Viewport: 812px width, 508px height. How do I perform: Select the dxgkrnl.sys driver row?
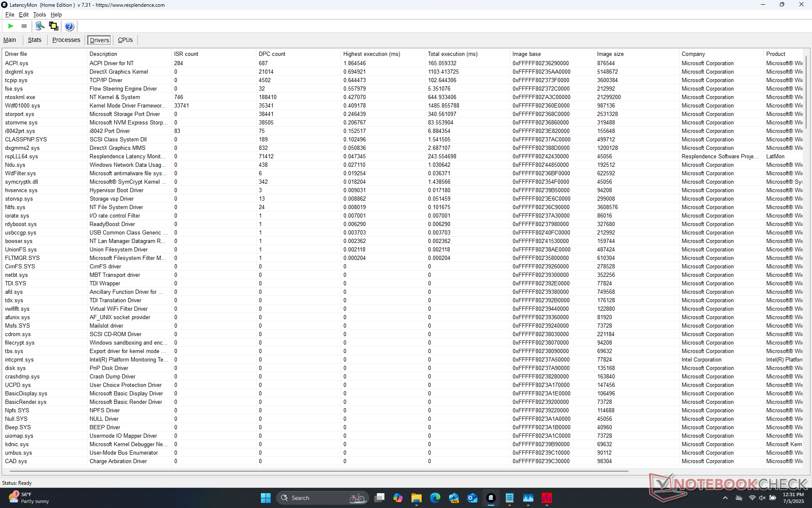(19, 72)
